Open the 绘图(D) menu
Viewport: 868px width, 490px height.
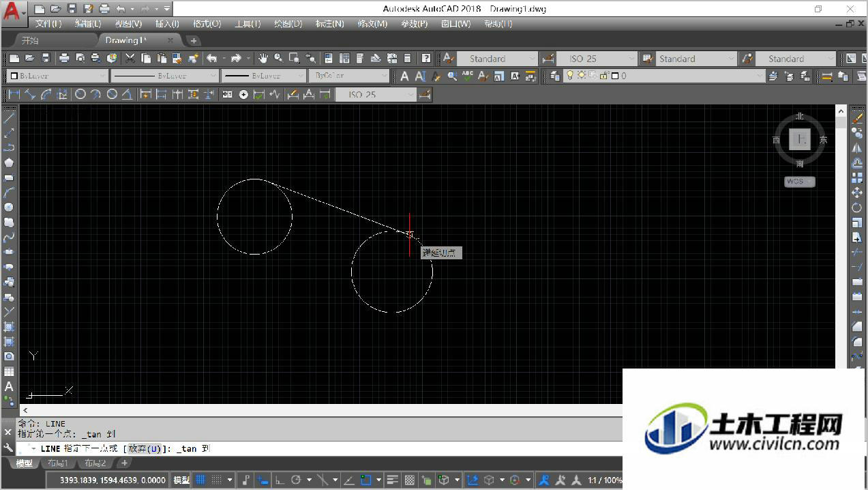tap(288, 24)
